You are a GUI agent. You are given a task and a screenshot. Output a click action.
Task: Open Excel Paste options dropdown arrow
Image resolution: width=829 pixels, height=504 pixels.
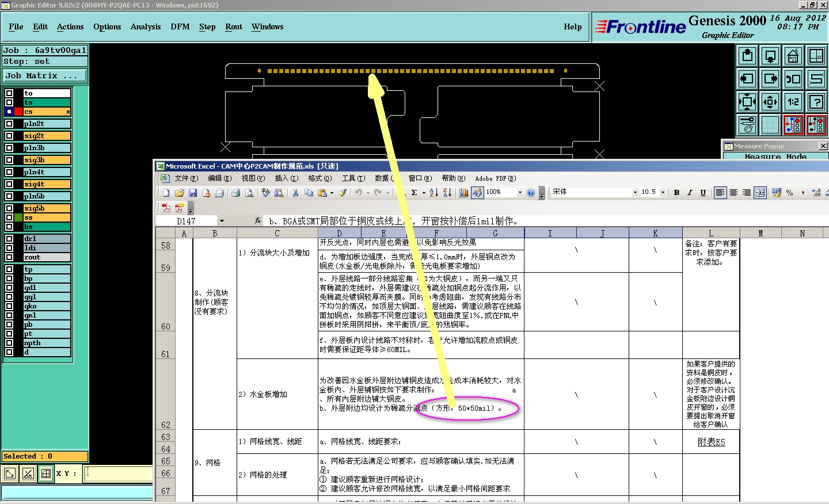pos(332,193)
